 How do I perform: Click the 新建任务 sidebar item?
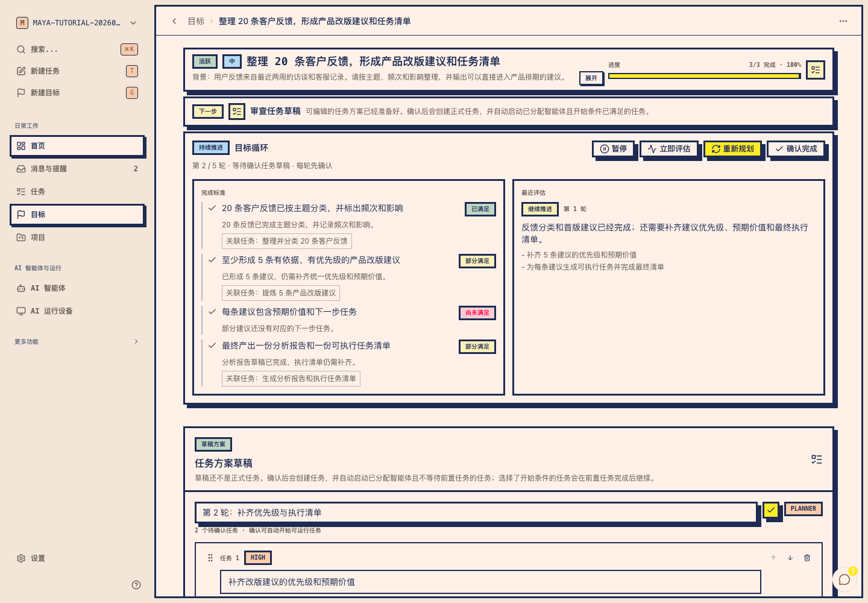click(x=77, y=71)
